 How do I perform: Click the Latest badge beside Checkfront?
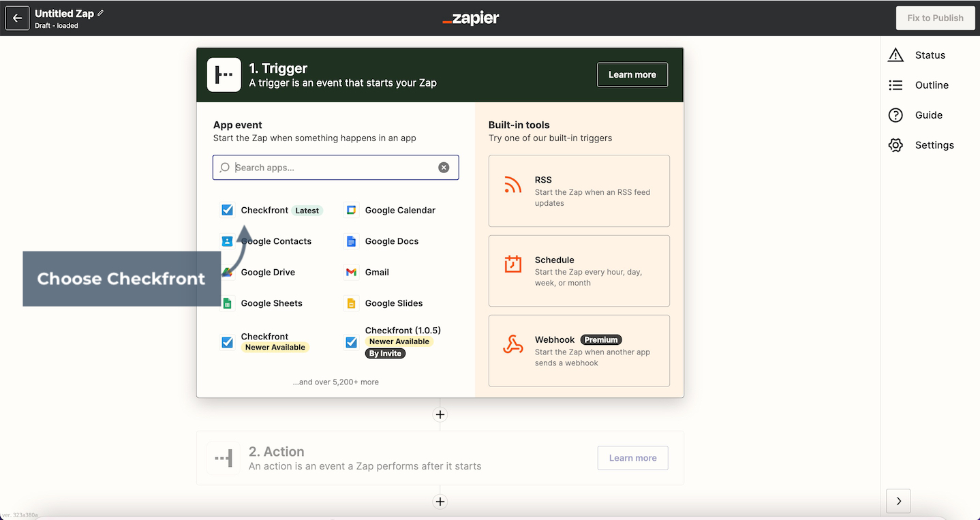click(x=307, y=211)
